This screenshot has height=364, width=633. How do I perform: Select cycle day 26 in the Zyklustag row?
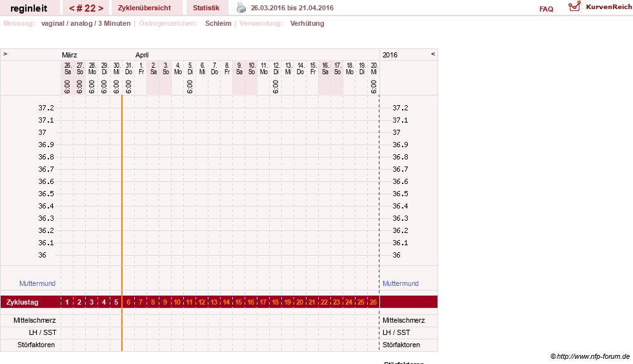[373, 302]
